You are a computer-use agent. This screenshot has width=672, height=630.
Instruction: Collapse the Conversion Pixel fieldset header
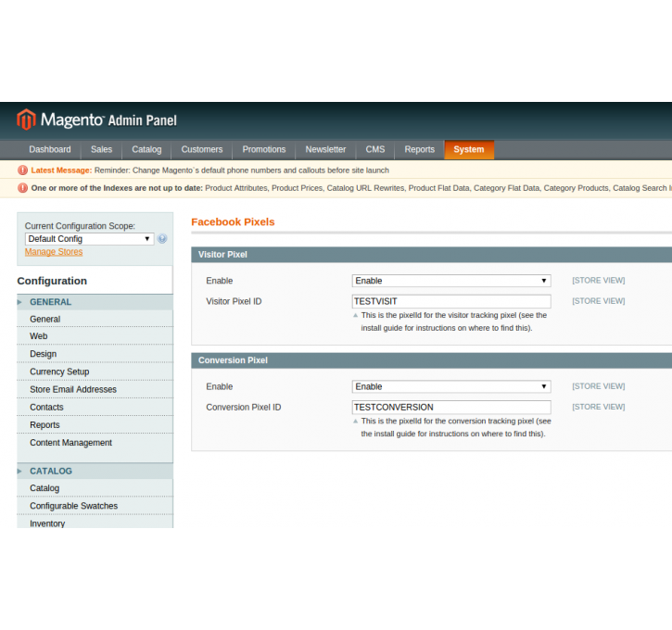pos(431,360)
